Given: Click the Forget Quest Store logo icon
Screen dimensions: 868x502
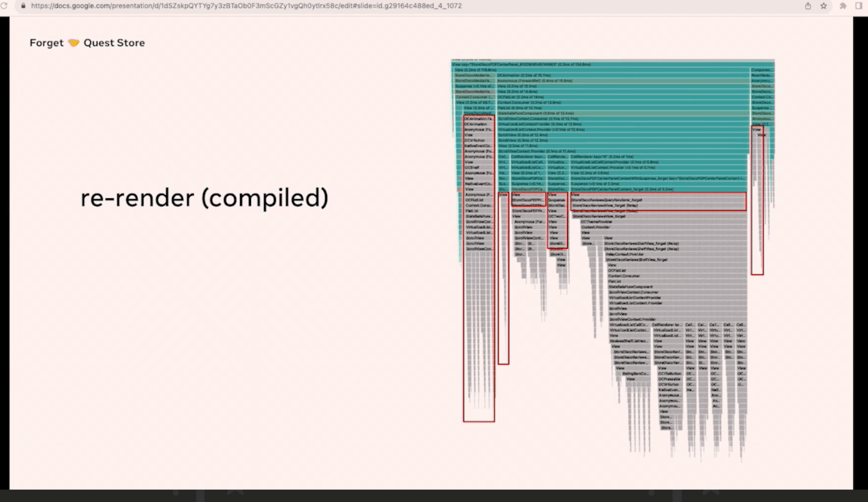Looking at the screenshot, I should [73, 43].
